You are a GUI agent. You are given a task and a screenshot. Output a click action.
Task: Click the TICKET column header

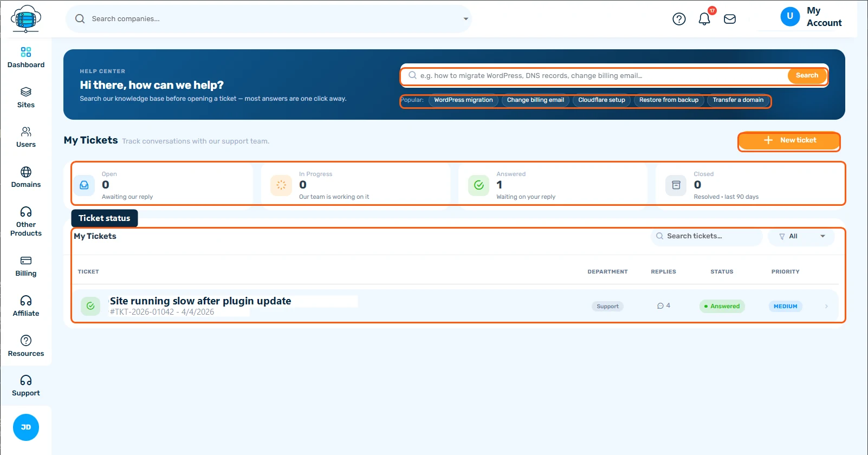coord(88,272)
